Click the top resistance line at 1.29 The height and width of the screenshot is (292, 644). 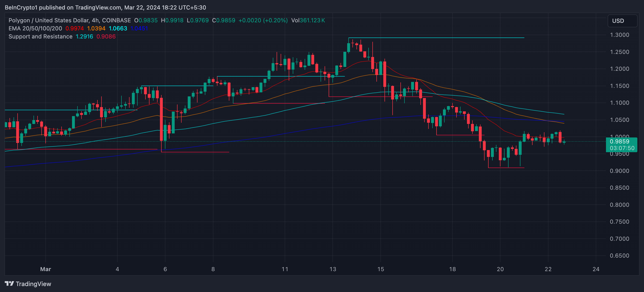point(437,38)
